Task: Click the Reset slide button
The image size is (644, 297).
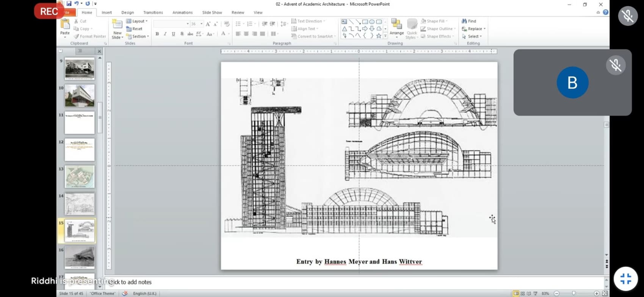Action: pos(134,29)
